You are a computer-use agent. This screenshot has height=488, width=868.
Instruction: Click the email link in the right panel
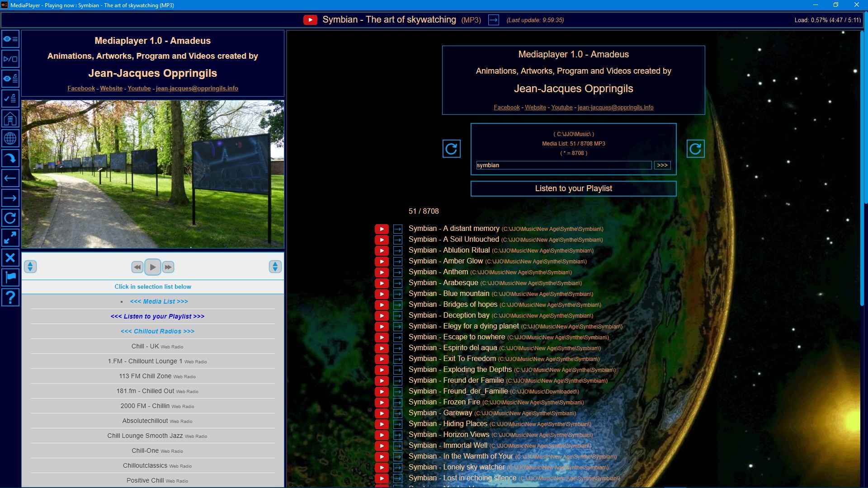(615, 108)
